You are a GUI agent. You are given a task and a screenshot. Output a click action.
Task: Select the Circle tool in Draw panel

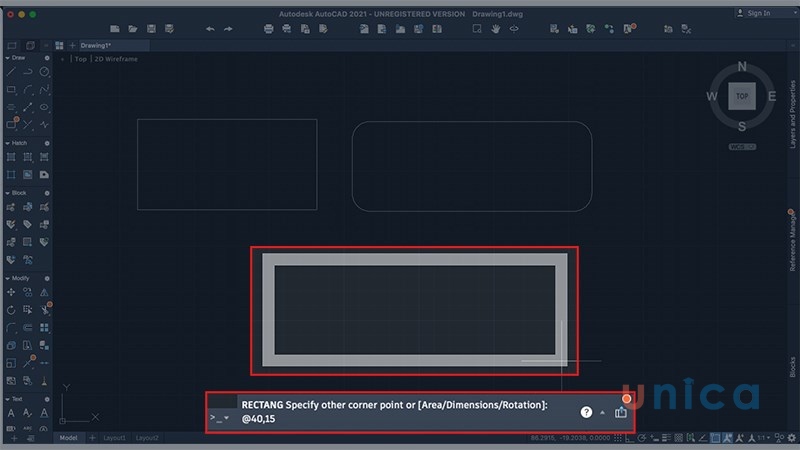pos(44,72)
